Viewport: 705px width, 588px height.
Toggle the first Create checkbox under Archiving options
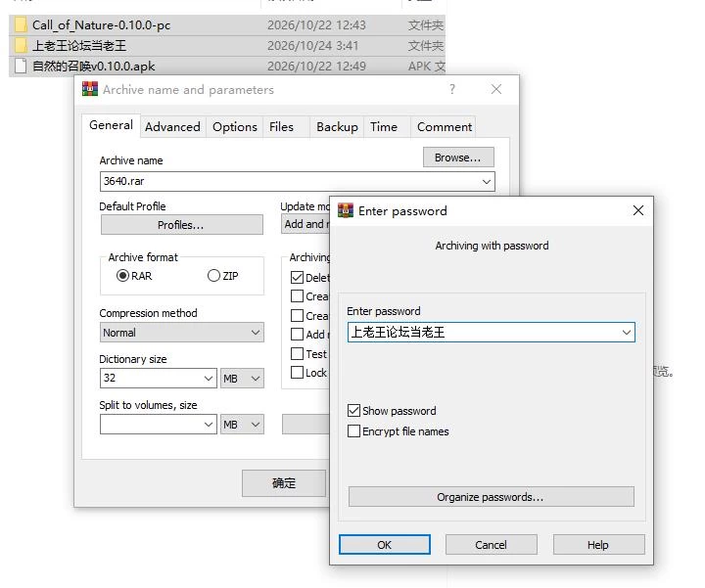click(297, 296)
